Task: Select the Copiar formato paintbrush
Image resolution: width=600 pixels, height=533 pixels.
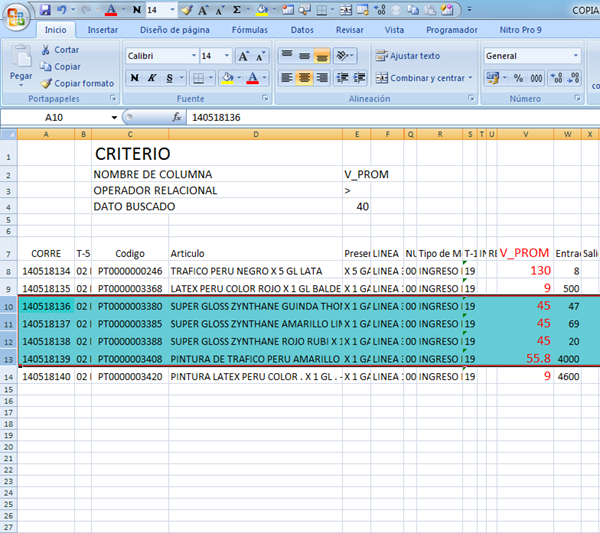Action: click(45, 83)
